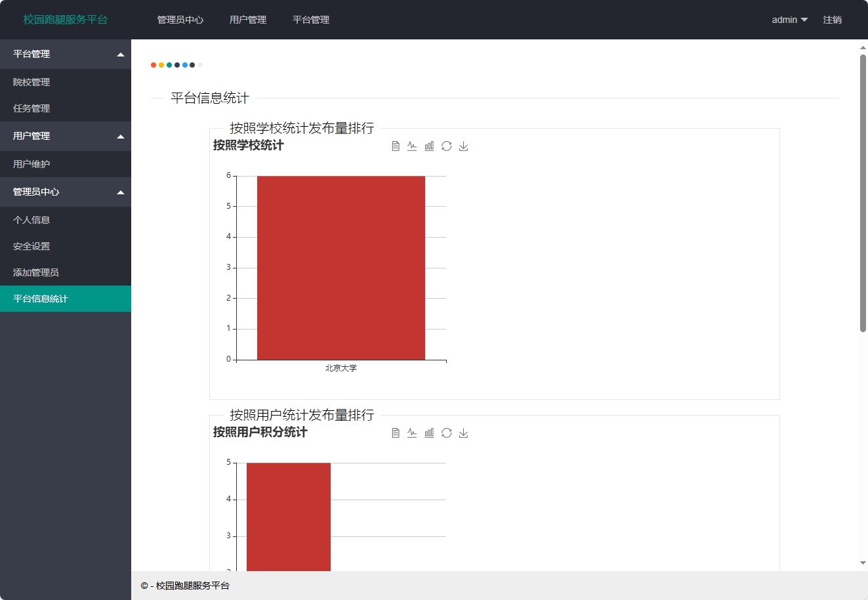Select line chart view for user points statistics
Image resolution: width=868 pixels, height=600 pixels.
click(412, 433)
